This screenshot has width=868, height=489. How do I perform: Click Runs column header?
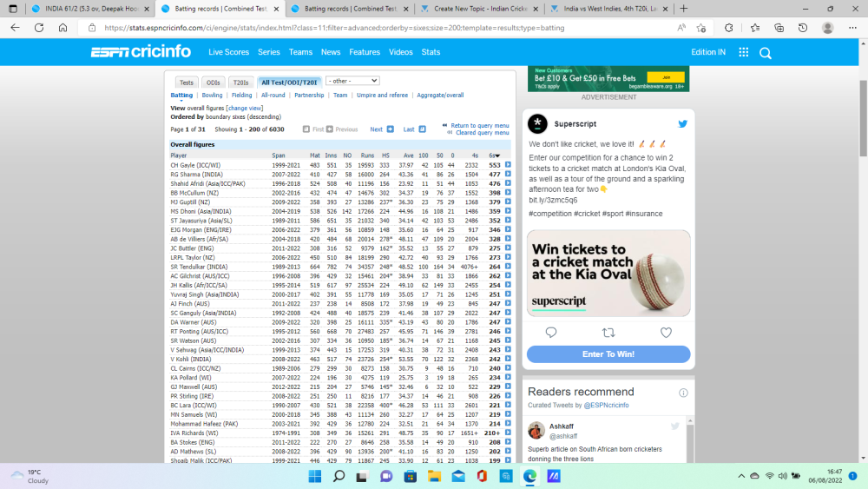point(367,155)
